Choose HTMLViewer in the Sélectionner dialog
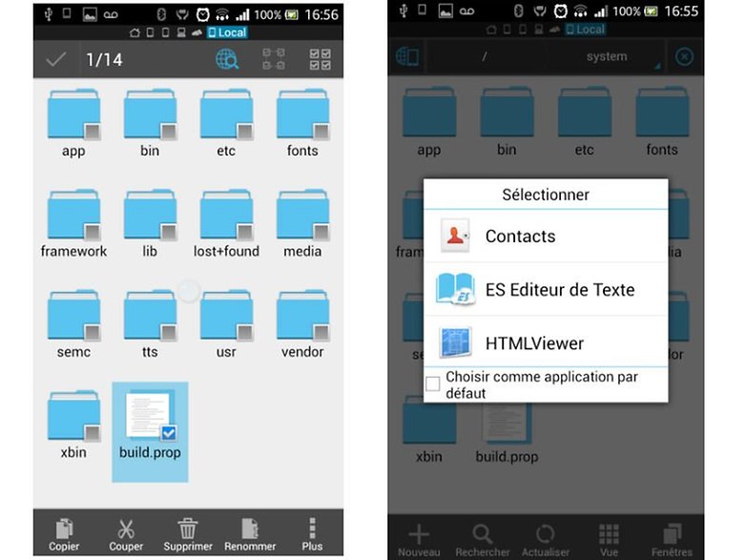The image size is (746, 560). click(x=546, y=342)
